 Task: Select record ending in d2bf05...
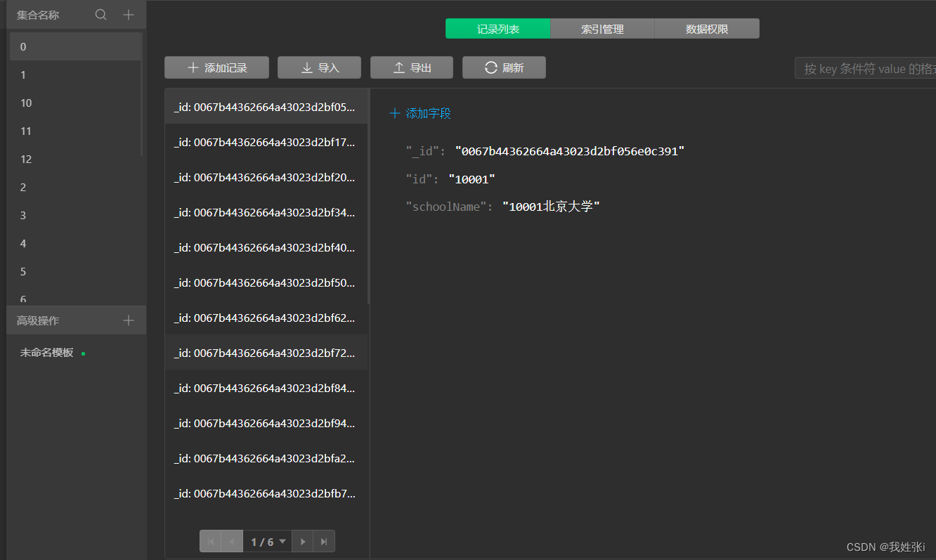266,107
